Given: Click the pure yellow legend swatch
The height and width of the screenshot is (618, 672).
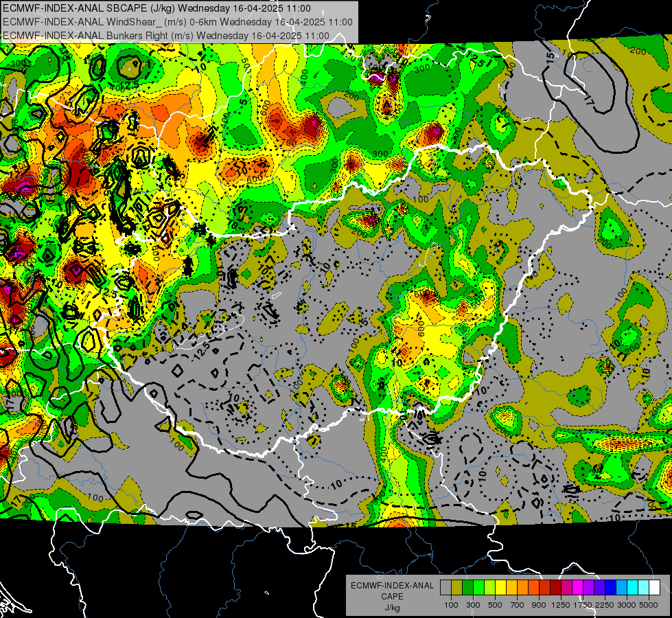Looking at the screenshot, I should 500,588.
